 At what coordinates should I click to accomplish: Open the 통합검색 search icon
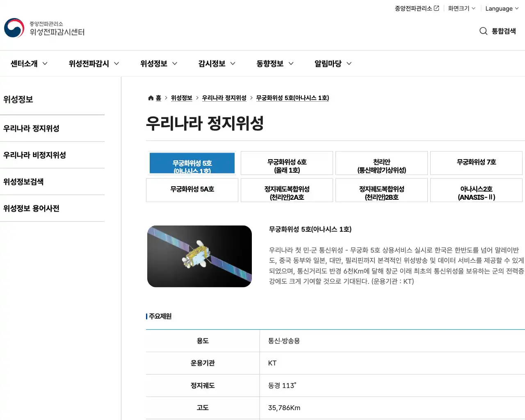coord(483,31)
